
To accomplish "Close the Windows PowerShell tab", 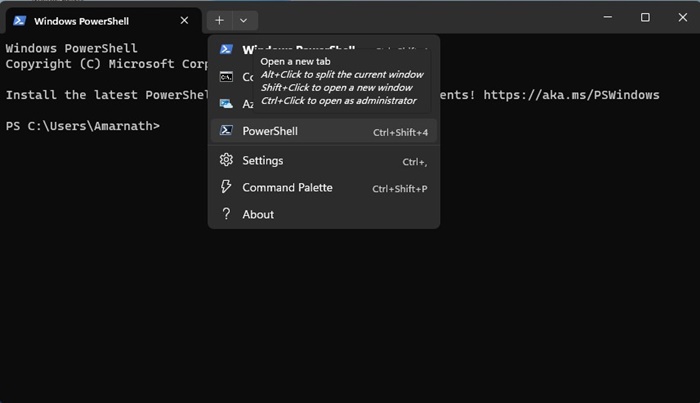I will coord(184,21).
